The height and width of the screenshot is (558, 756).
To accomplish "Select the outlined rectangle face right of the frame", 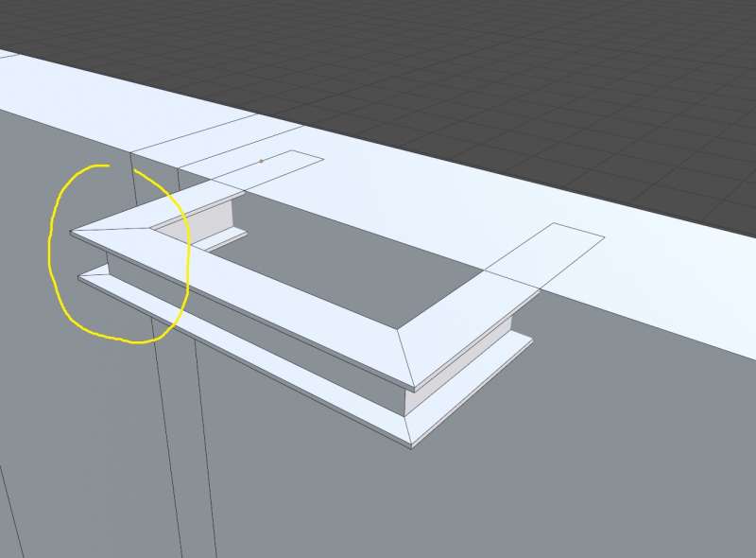I will tap(548, 255).
